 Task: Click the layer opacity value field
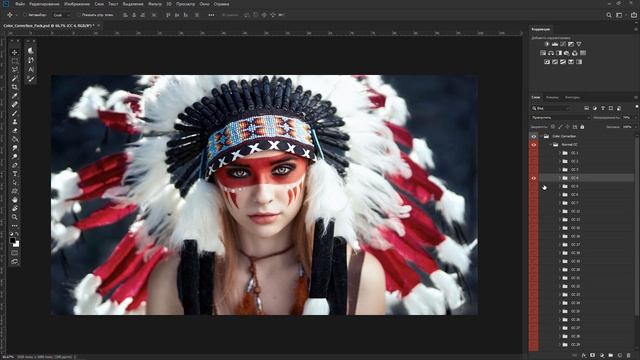point(627,118)
